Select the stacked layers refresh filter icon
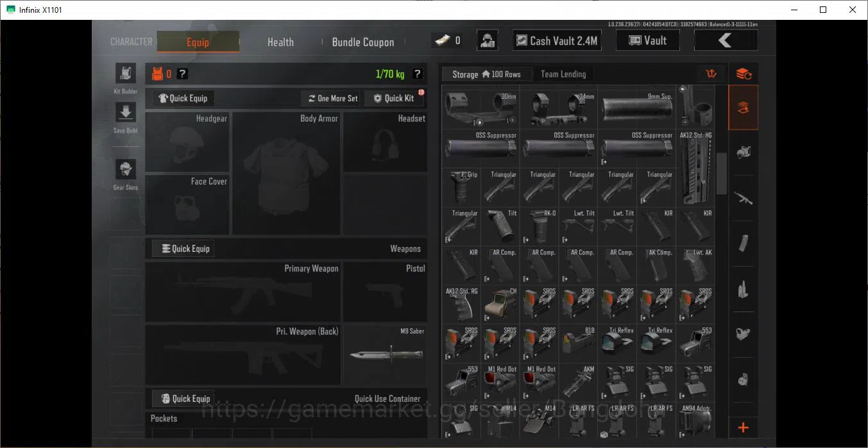This screenshot has width=868, height=448. (744, 74)
